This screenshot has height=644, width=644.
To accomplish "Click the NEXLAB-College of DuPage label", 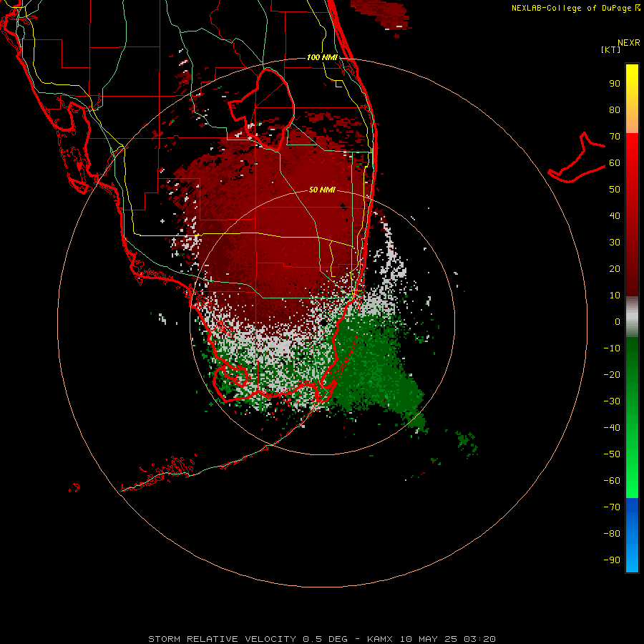I will (x=576, y=8).
